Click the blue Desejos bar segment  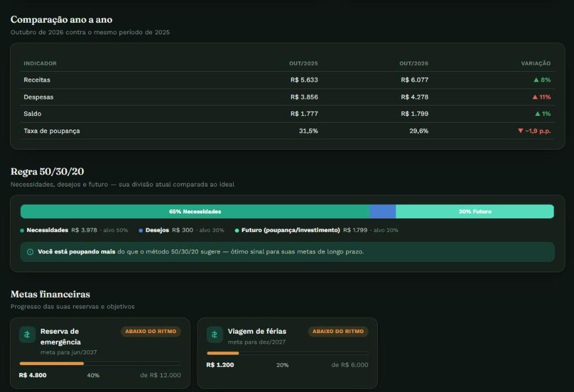[383, 212]
